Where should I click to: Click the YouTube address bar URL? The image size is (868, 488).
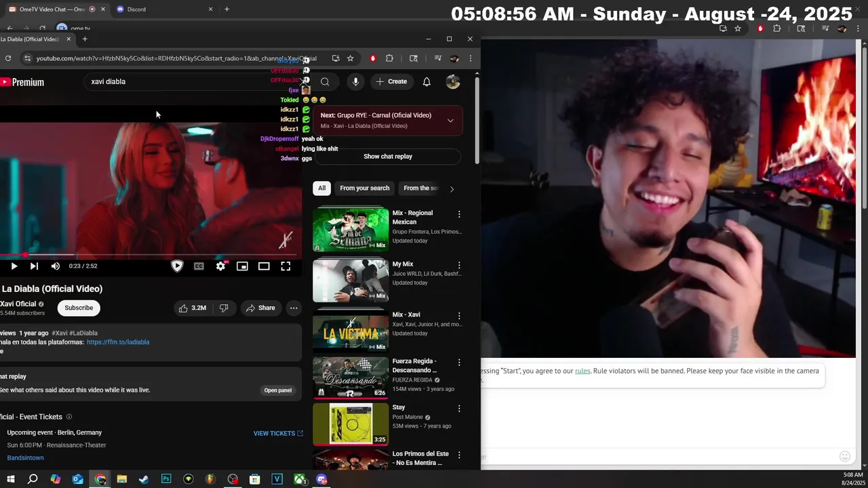(x=176, y=58)
